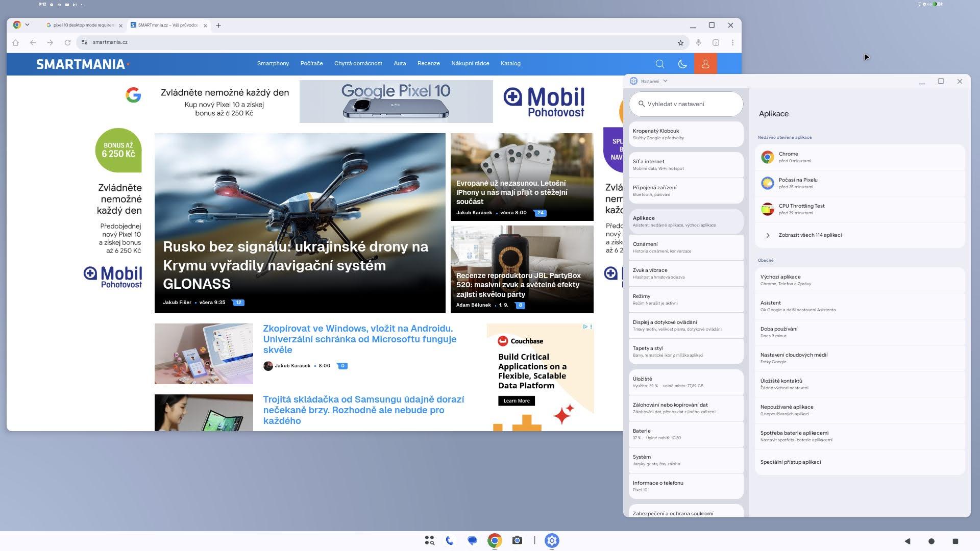Reload the smartmania.cz page
Viewport: 980px width, 551px height.
point(67,43)
